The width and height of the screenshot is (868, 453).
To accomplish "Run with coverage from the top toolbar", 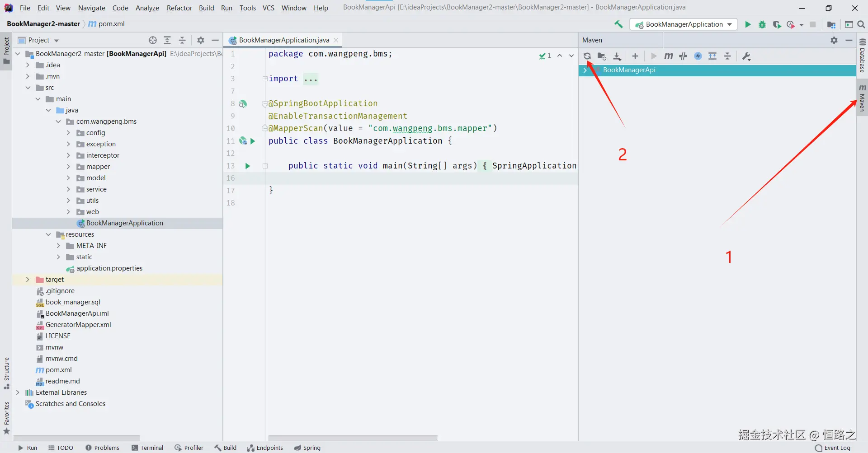I will 777,24.
